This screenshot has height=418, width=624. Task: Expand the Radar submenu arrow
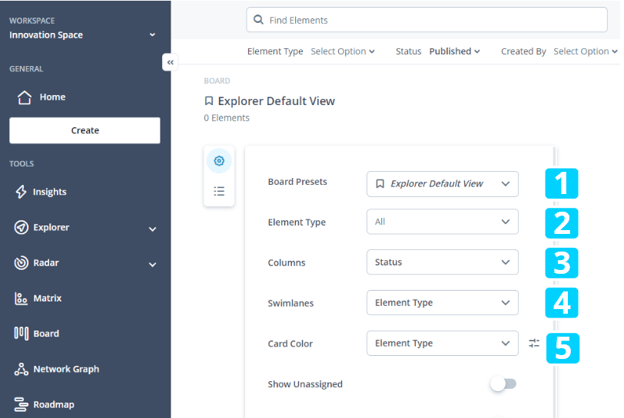153,265
